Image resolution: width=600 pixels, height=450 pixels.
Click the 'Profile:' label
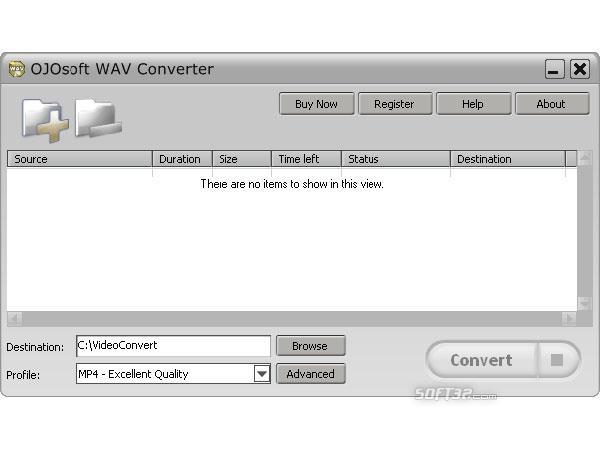coord(23,375)
